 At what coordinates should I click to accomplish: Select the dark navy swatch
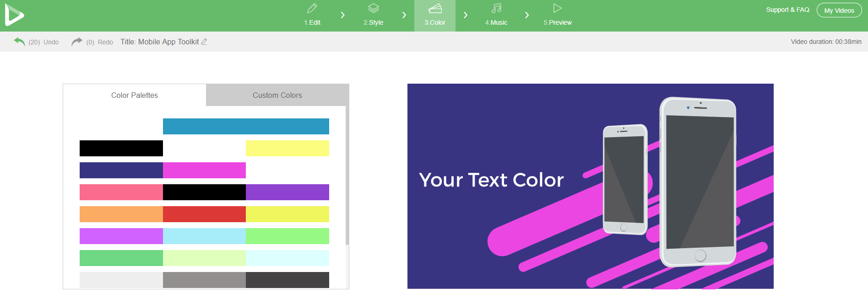[121, 170]
